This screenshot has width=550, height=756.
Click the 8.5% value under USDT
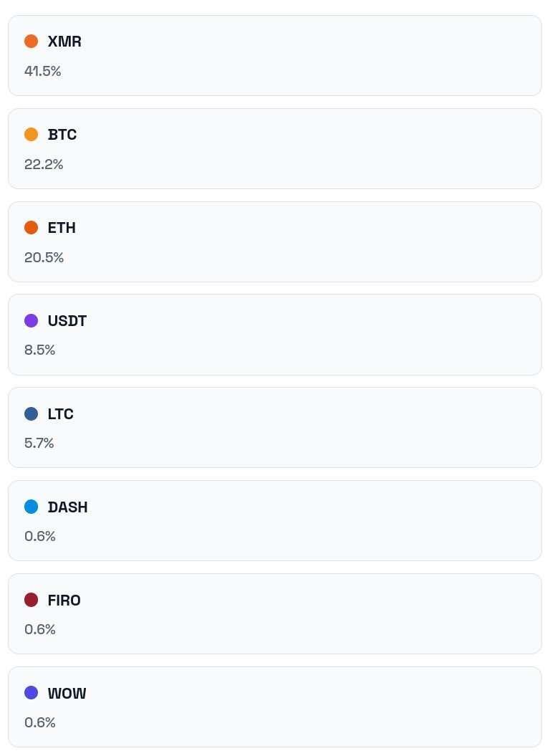point(39,350)
